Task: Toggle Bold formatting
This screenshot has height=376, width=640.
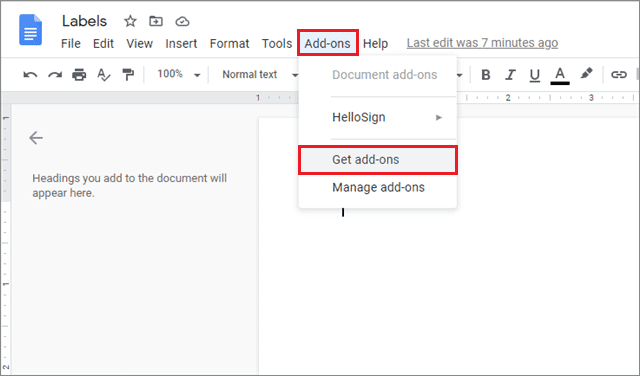Action: tap(485, 75)
